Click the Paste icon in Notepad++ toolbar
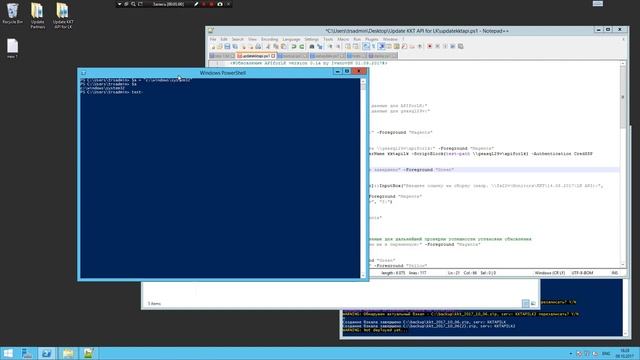The width and height of the screenshot is (640, 360). coord(284,47)
